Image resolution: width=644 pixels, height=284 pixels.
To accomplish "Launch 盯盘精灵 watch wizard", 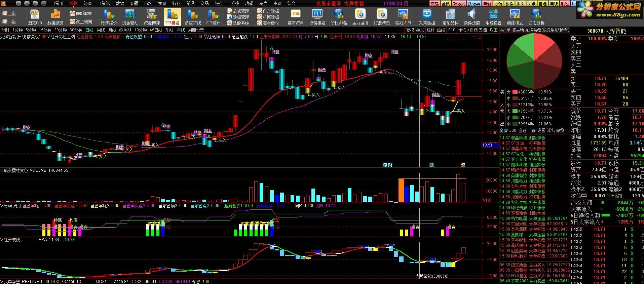I will click(x=382, y=17).
